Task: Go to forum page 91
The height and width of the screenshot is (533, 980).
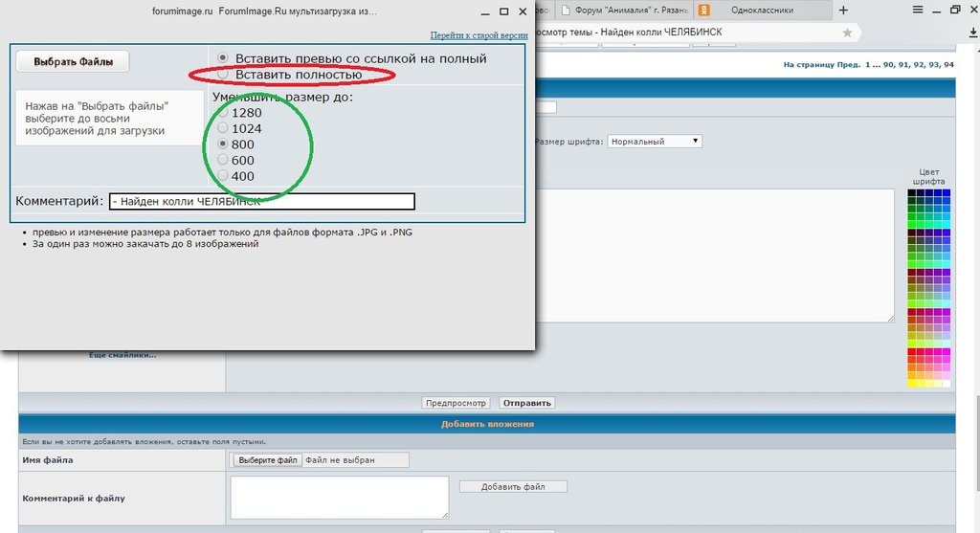Action: (903, 64)
